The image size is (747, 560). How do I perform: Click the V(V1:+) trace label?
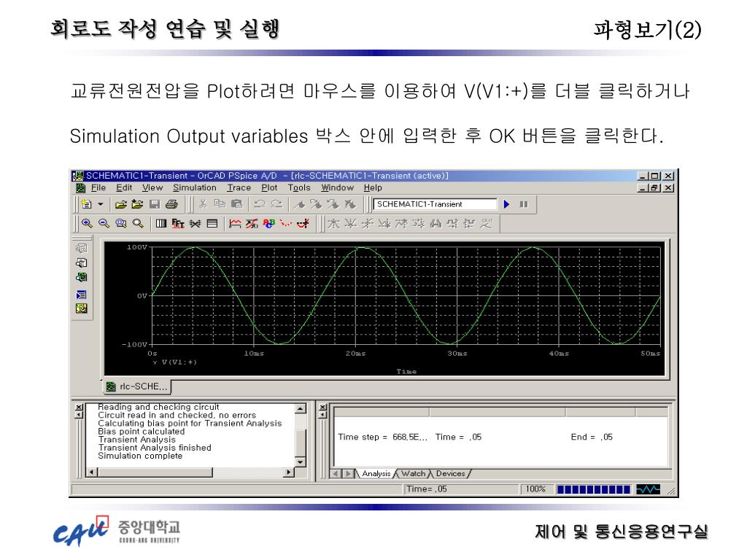(x=179, y=362)
